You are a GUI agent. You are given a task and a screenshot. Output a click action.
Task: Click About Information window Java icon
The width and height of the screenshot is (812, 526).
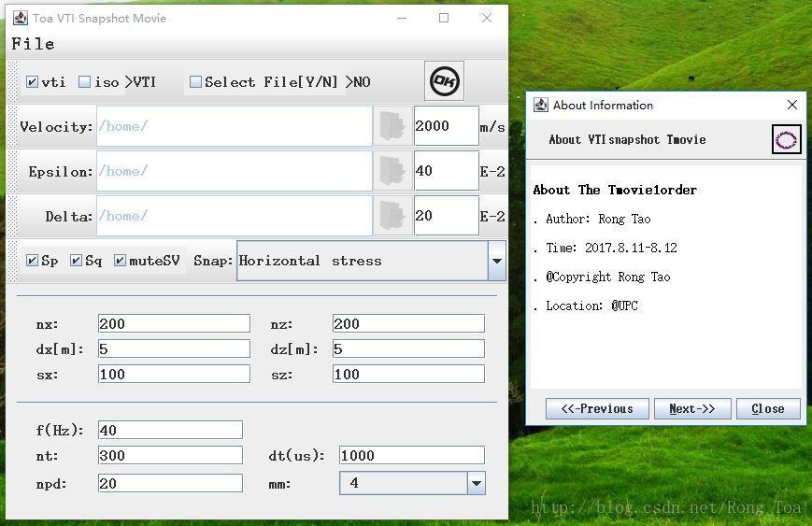(541, 105)
